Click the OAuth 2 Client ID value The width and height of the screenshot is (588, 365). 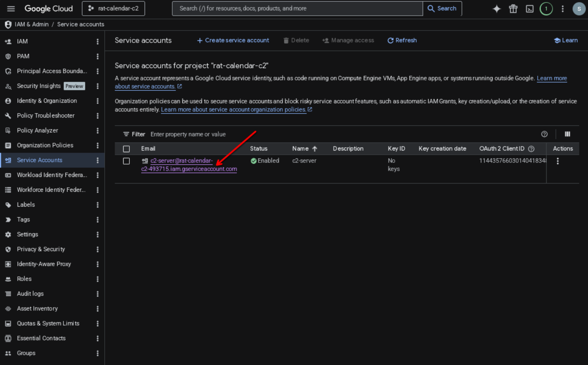coord(512,161)
